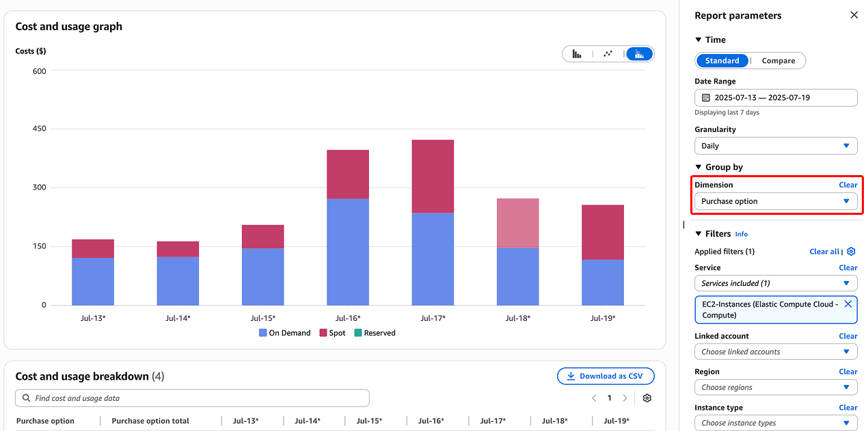The image size is (868, 431).
Task: Click Download as CSV button
Action: [x=606, y=376]
